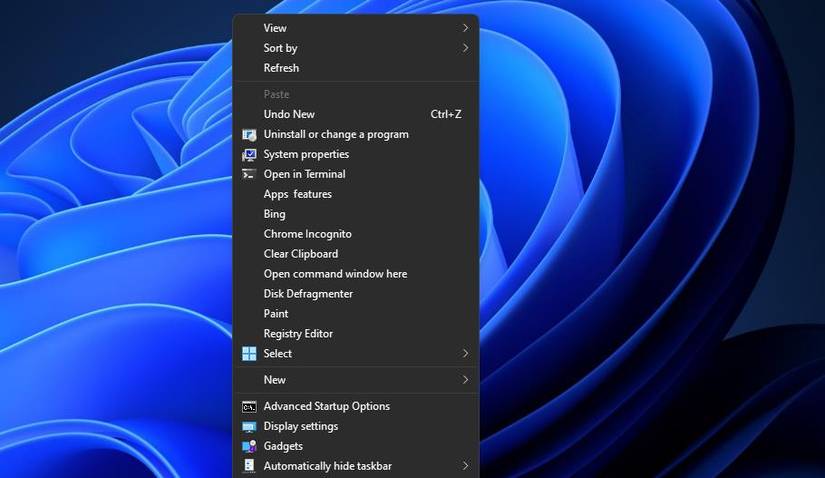Click the Automatically hide taskbar icon
The height and width of the screenshot is (478, 825).
249,466
